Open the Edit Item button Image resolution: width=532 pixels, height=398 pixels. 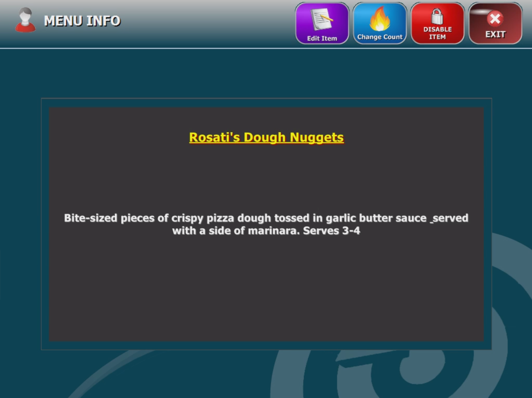tap(322, 23)
